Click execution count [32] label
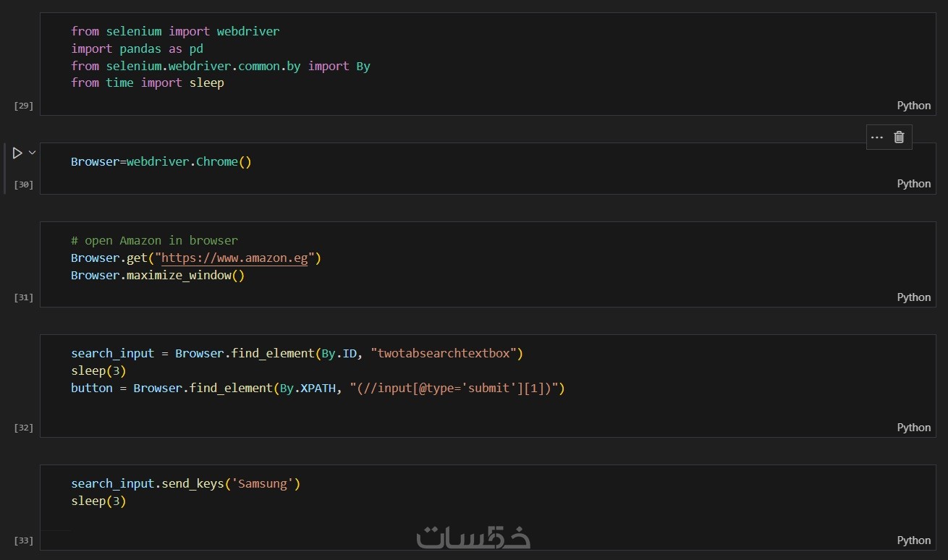The height and width of the screenshot is (560, 948). (x=24, y=428)
